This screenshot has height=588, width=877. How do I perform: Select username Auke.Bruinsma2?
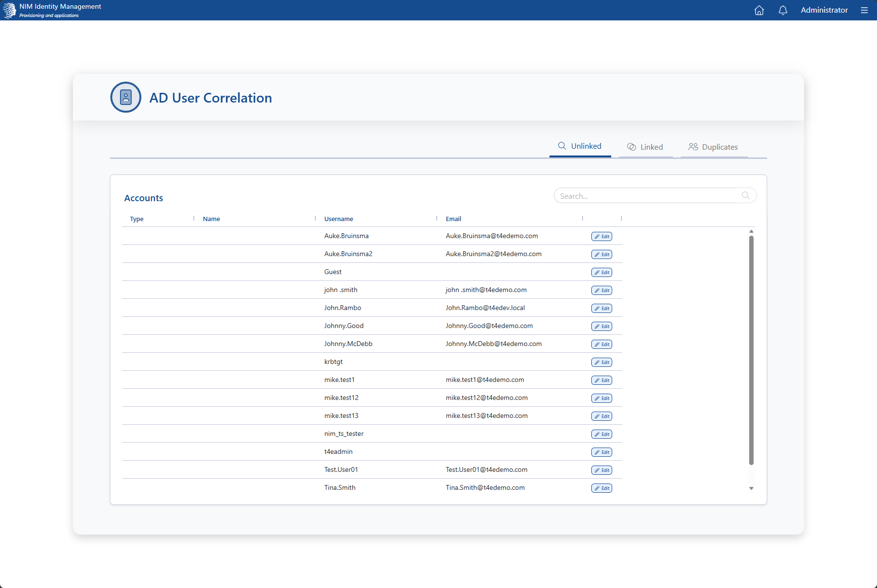point(348,254)
